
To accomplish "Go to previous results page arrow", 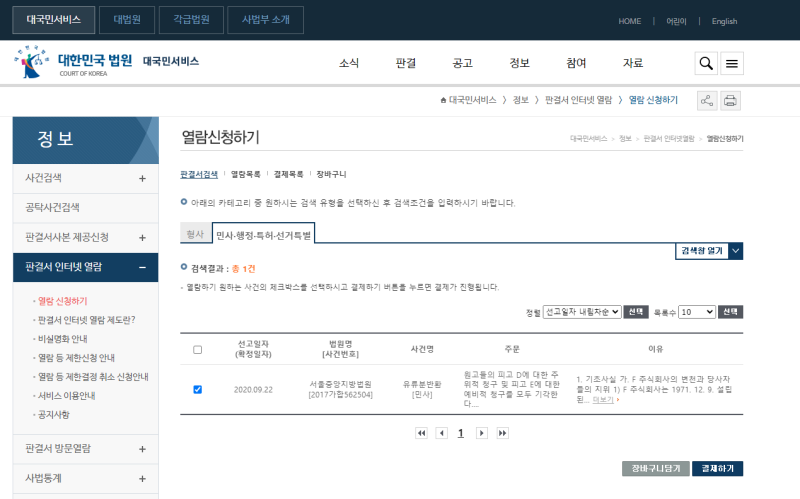I will 441,433.
